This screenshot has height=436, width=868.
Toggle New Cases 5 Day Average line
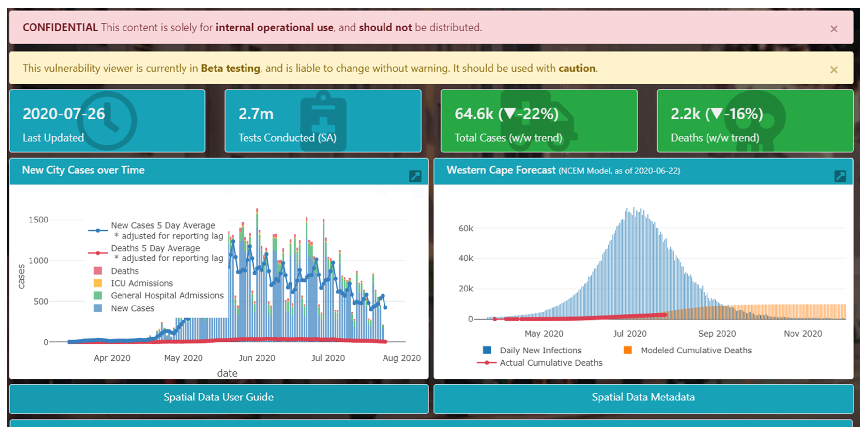coord(163,225)
